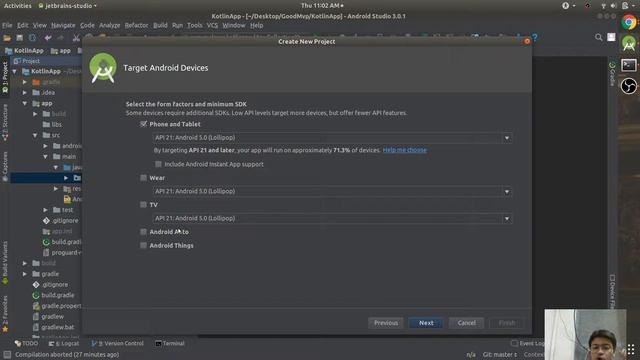
Task: Open the Navigate menu
Action: [63, 25]
